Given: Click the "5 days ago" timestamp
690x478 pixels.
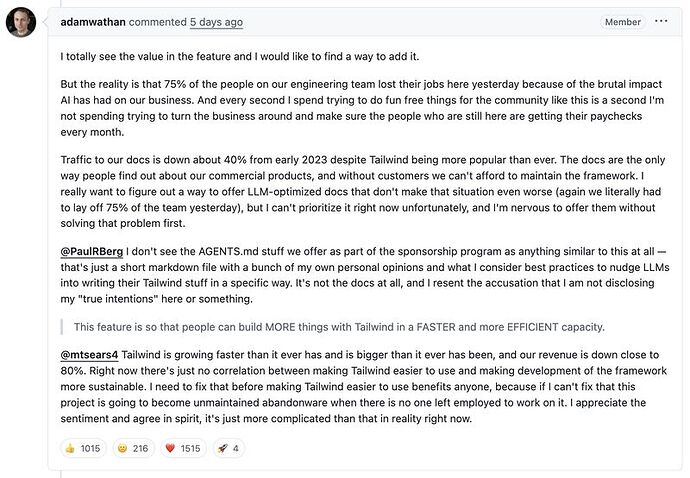Looking at the screenshot, I should [216, 22].
